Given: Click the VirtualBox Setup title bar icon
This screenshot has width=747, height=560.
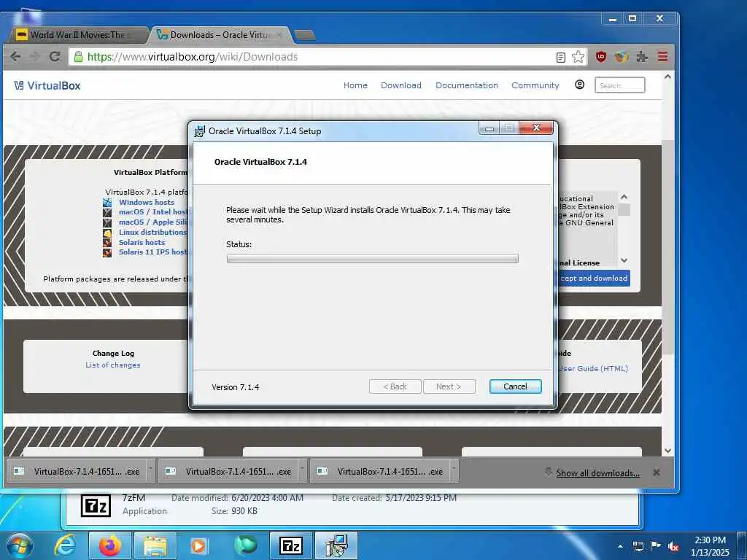Looking at the screenshot, I should click(x=199, y=131).
